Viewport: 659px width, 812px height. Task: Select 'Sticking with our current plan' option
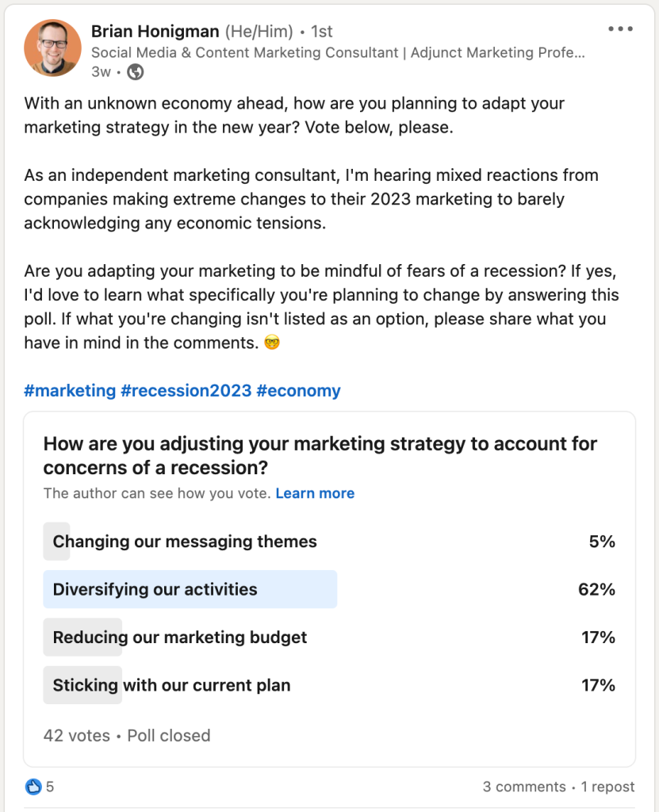click(171, 685)
